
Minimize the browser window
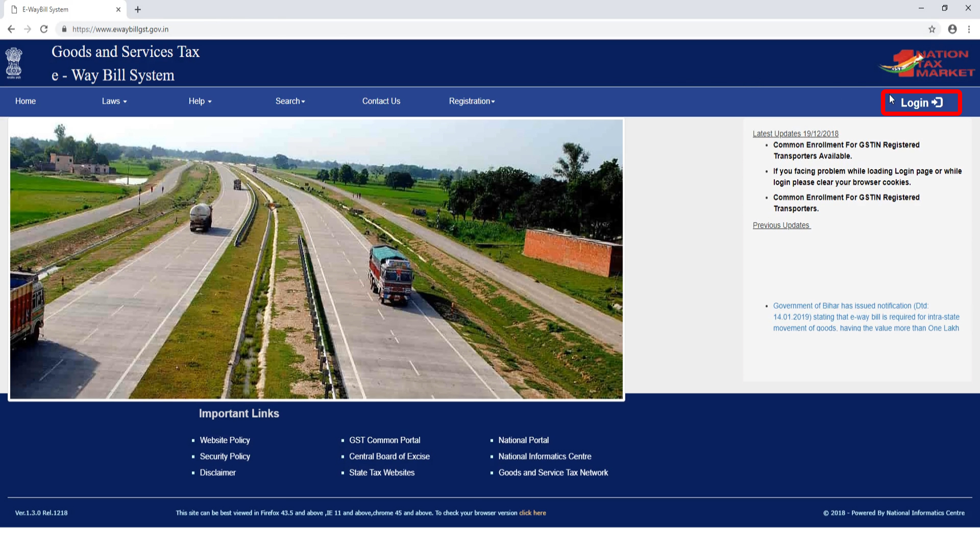[x=921, y=8]
